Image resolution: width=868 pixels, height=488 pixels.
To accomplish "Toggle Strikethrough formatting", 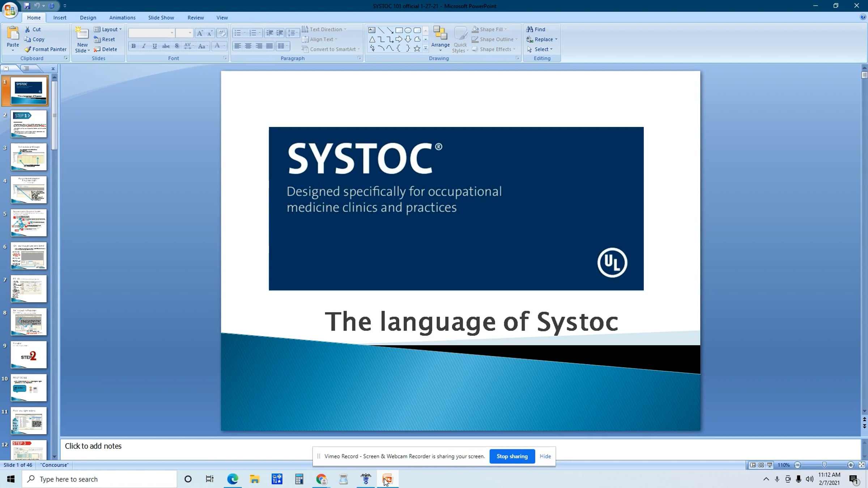I will pos(166,46).
